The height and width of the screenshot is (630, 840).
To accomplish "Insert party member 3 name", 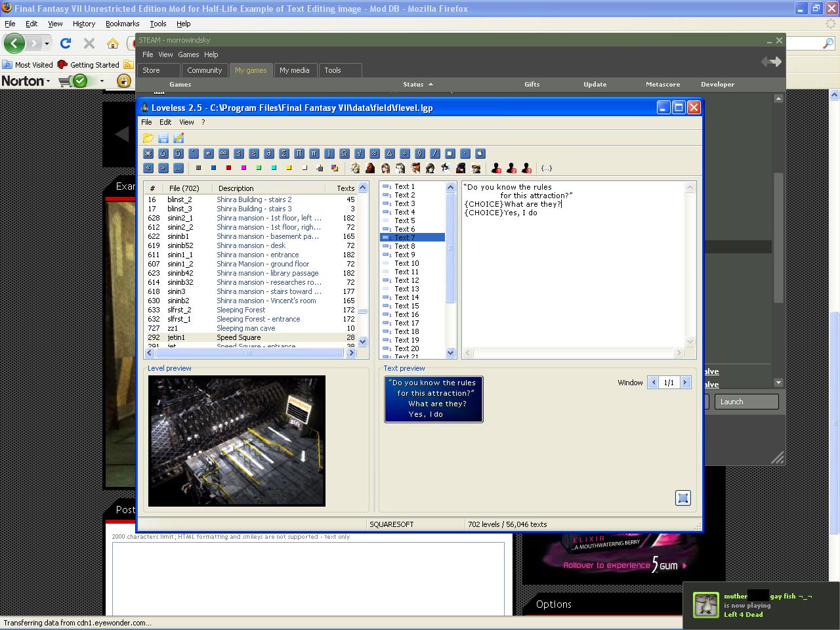I will tap(526, 168).
